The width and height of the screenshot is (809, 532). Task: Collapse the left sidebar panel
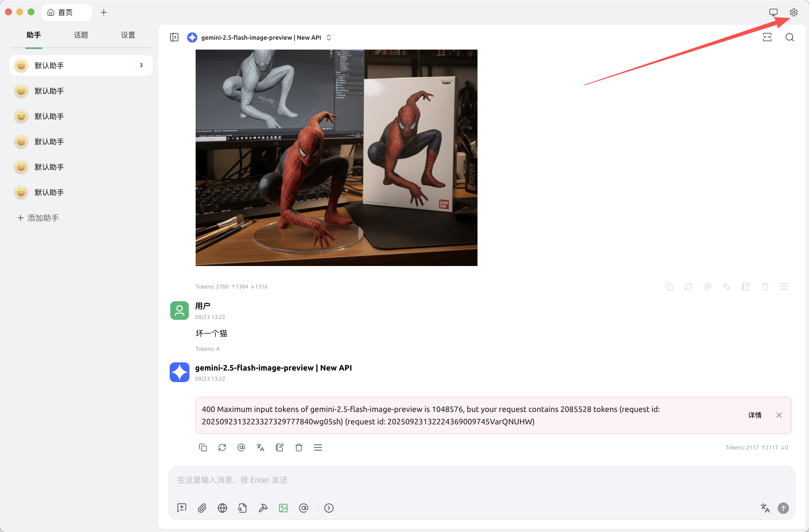[x=174, y=37]
